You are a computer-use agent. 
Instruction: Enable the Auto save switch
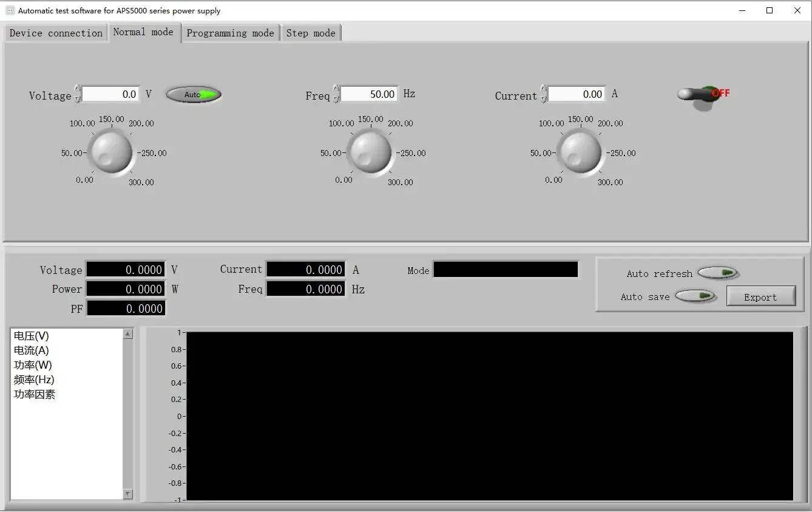pos(695,296)
